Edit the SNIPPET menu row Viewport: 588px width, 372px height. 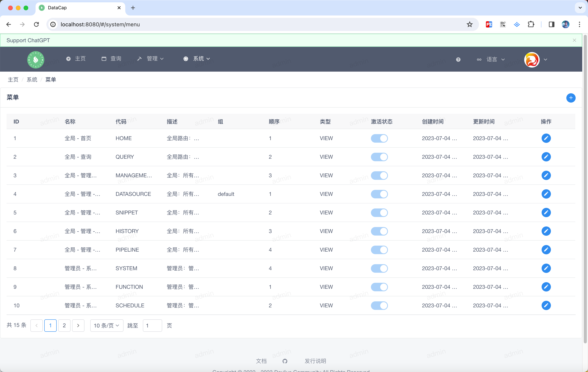[546, 213]
